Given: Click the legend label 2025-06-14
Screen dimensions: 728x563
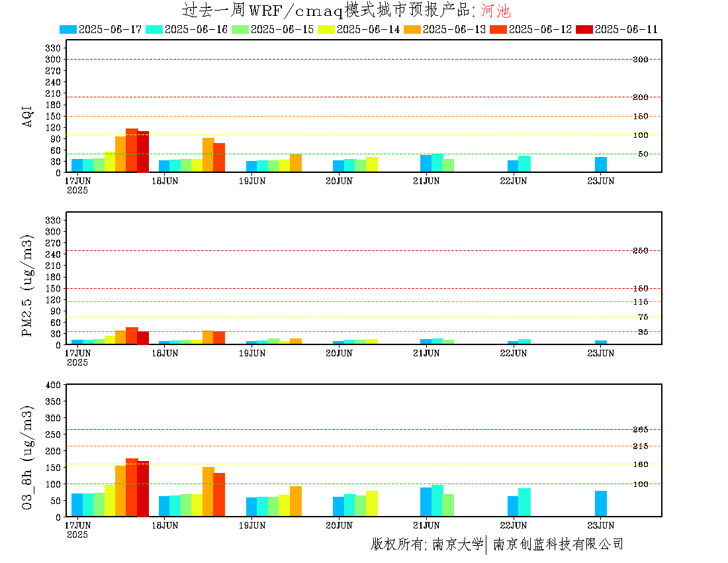Looking at the screenshot, I should pos(368,29).
